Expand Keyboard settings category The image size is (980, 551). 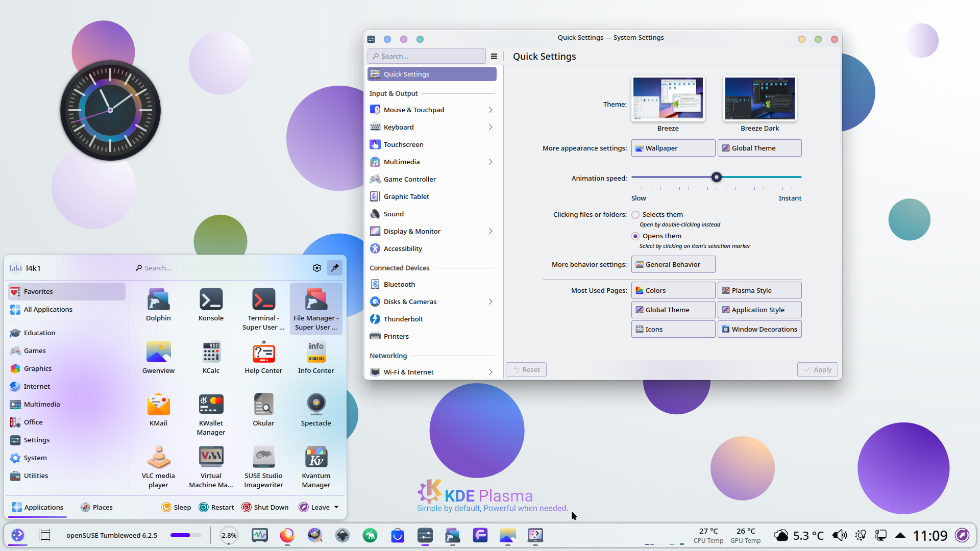pyautogui.click(x=490, y=127)
